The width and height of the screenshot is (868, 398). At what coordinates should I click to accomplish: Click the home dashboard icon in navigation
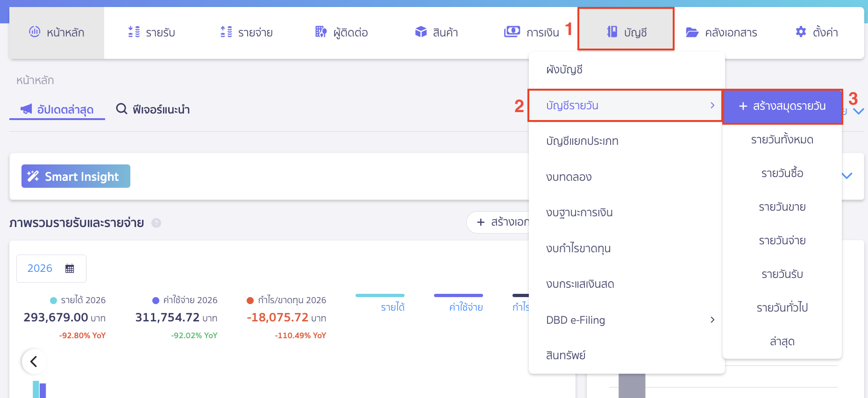tap(35, 32)
